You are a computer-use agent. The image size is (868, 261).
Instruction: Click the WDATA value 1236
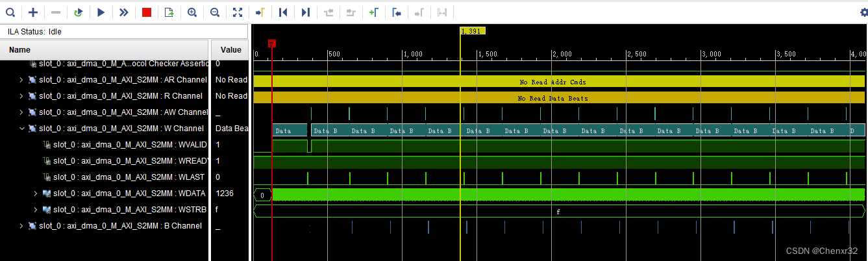click(x=225, y=193)
